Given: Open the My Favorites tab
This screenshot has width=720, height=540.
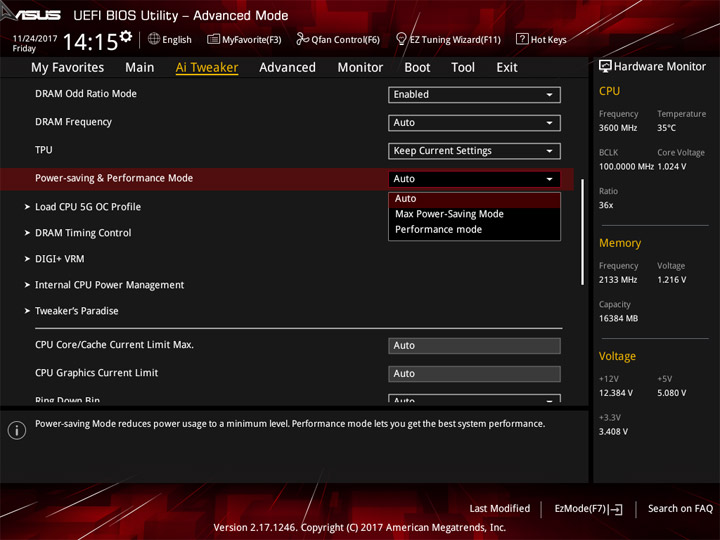Looking at the screenshot, I should [68, 68].
